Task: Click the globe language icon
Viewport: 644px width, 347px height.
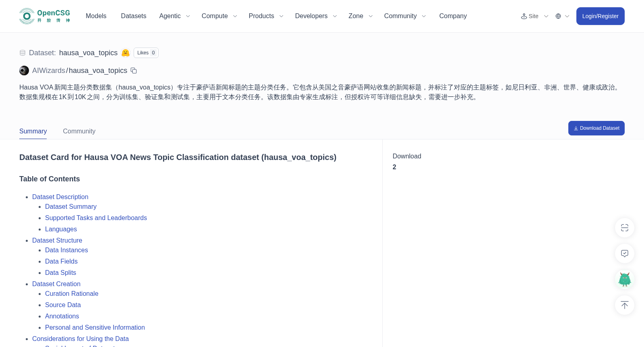Action: tap(558, 16)
